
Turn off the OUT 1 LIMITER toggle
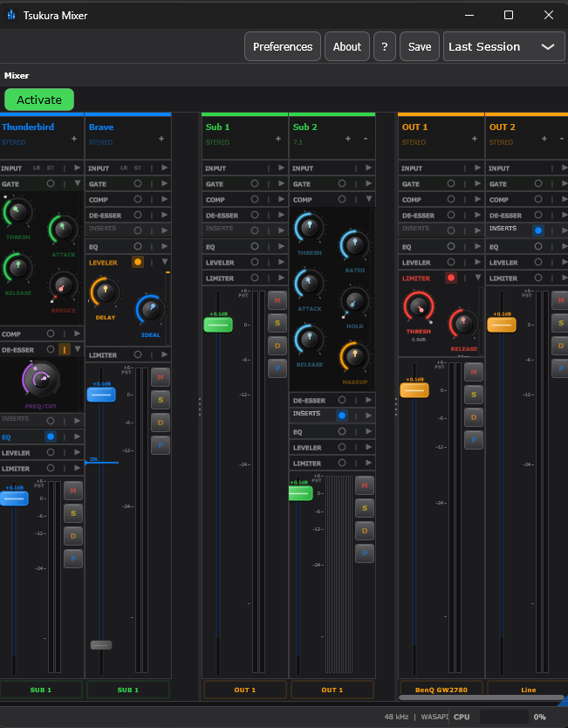tap(450, 278)
